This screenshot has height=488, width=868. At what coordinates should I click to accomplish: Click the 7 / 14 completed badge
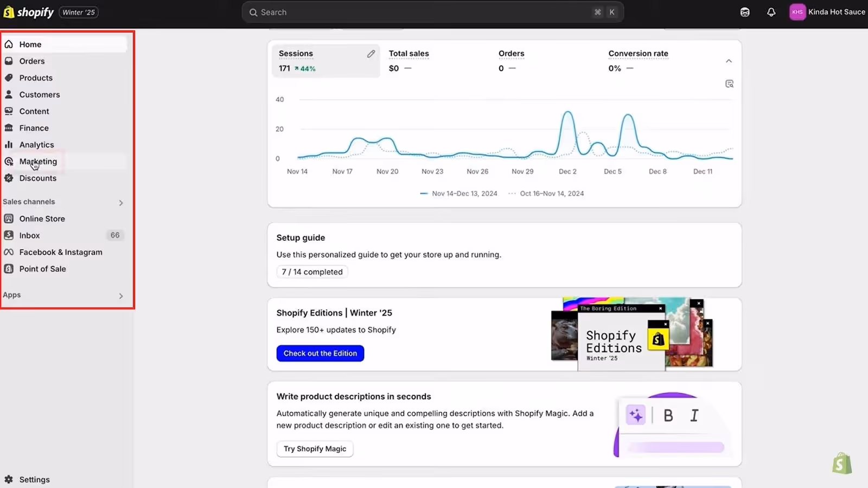click(312, 272)
